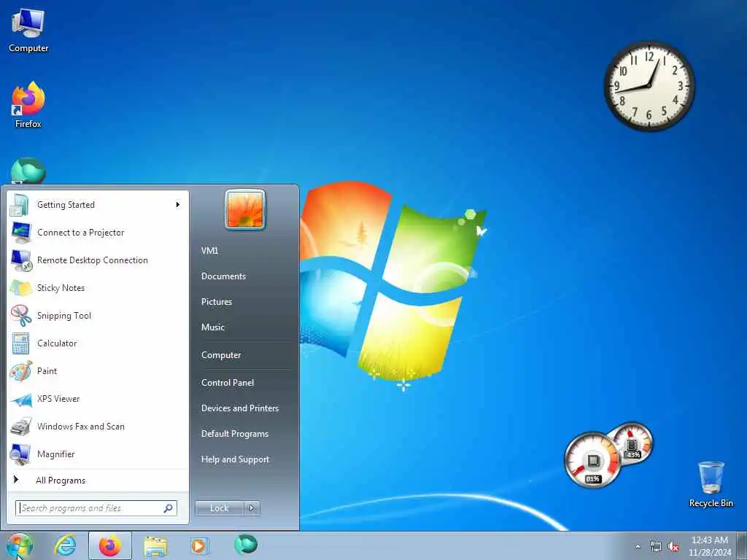This screenshot has height=560, width=747.
Task: Click the Lock button
Action: click(219, 508)
